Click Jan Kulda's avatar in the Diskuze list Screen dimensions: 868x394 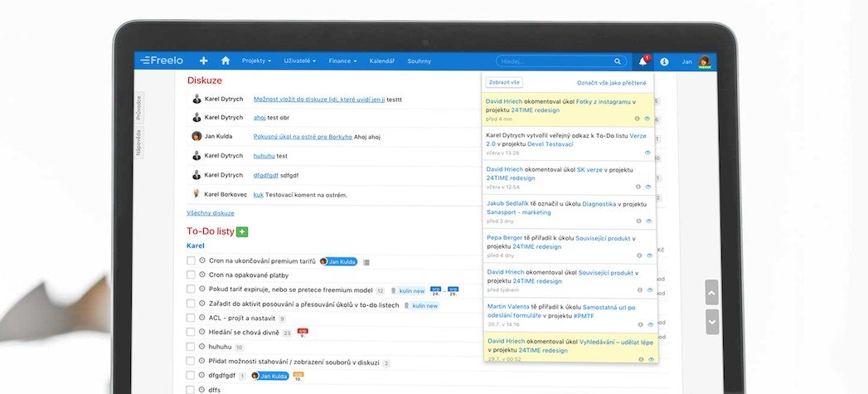tap(196, 136)
